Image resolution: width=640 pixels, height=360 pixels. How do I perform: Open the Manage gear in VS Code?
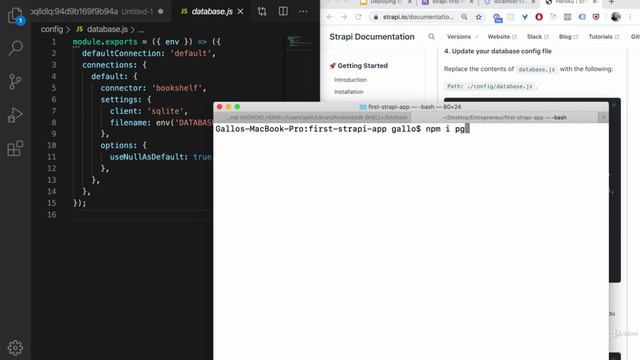(x=15, y=347)
